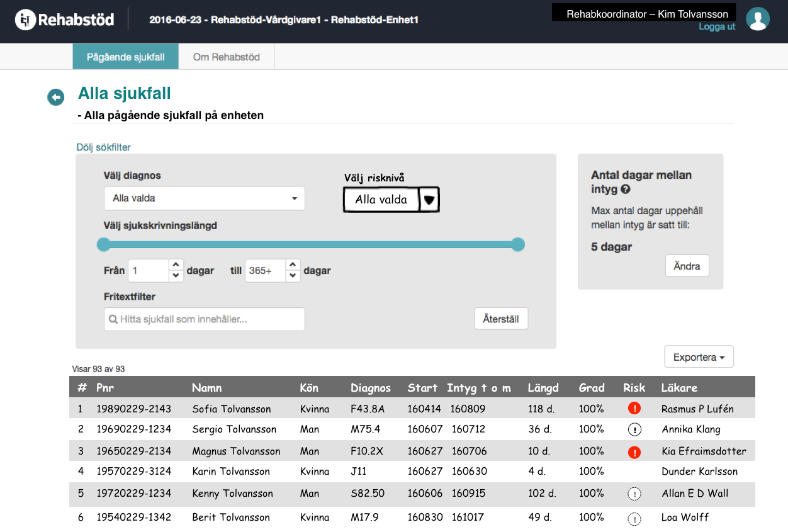Sort by the Start column header
The image size is (788, 532).
(422, 388)
